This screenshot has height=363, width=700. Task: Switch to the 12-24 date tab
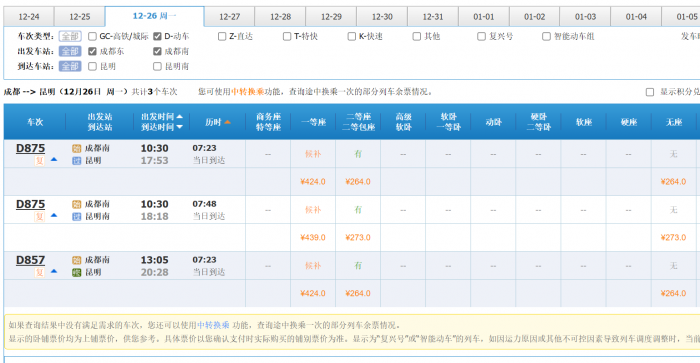[29, 17]
